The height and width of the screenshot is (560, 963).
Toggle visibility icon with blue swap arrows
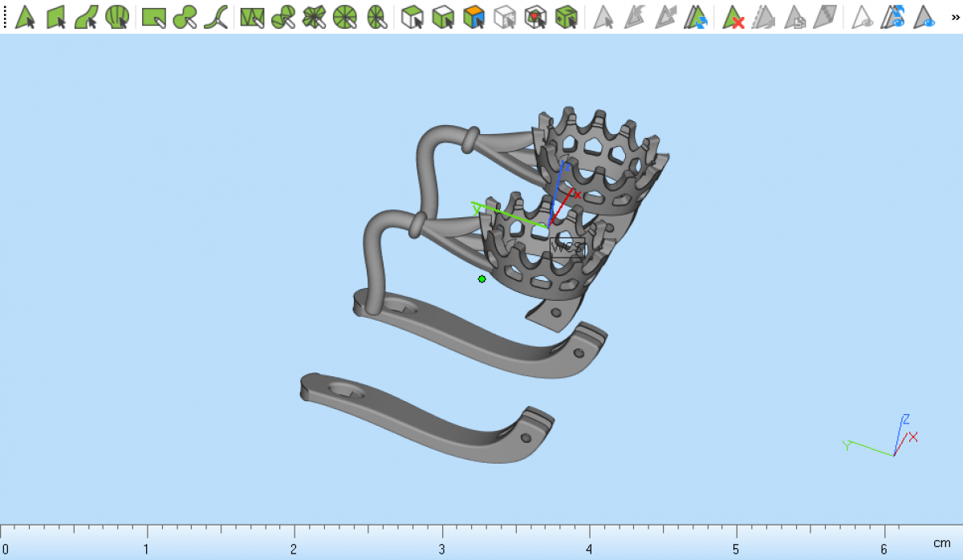[893, 17]
